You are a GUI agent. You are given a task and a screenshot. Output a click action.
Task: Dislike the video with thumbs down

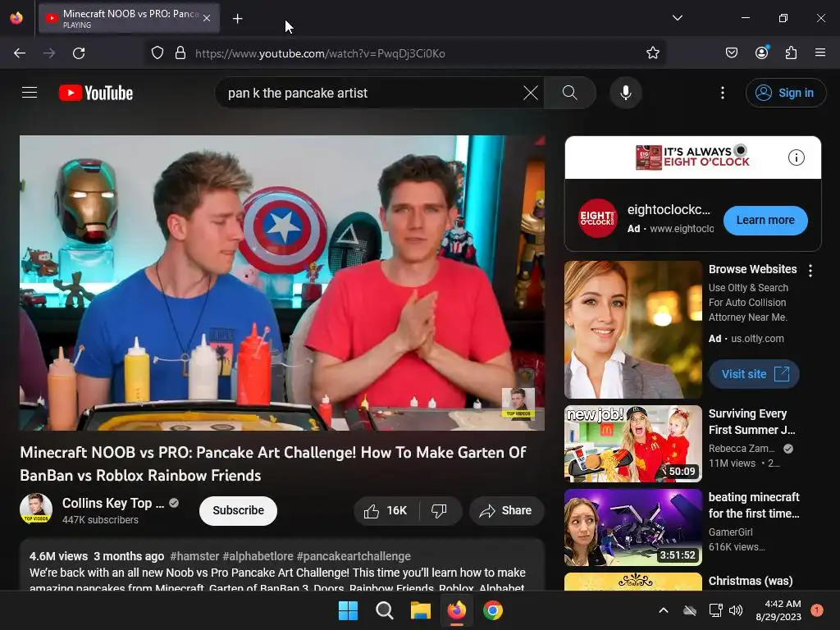pos(440,510)
